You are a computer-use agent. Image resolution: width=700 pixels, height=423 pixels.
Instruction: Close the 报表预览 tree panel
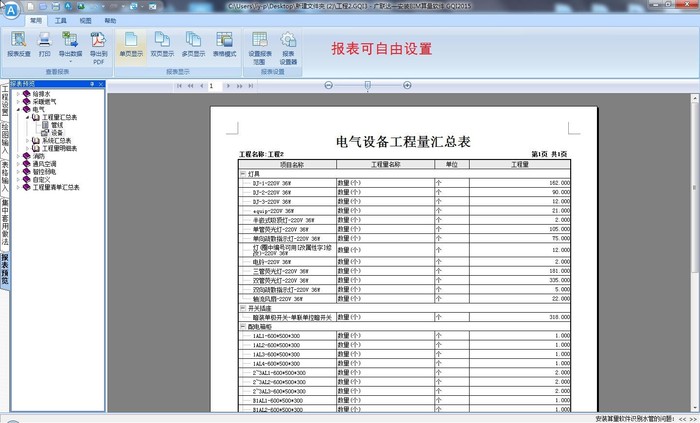point(101,84)
